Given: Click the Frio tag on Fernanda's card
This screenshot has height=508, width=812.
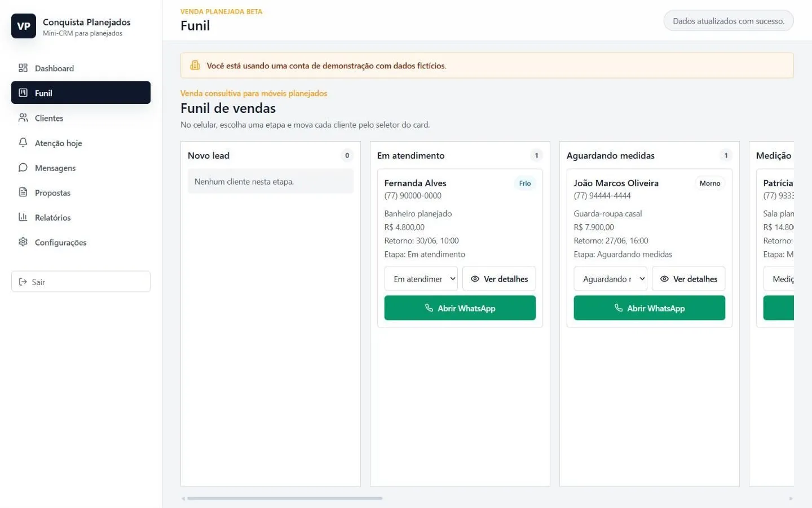Looking at the screenshot, I should 525,183.
